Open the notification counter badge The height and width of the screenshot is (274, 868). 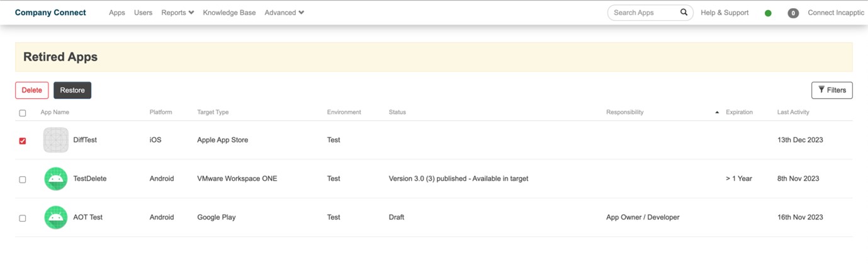point(793,13)
